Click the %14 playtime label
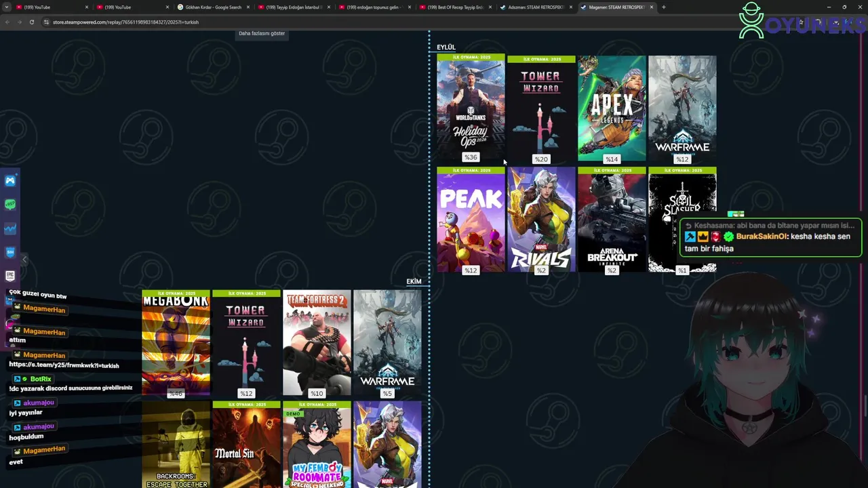This screenshot has width=868, height=488. click(612, 159)
